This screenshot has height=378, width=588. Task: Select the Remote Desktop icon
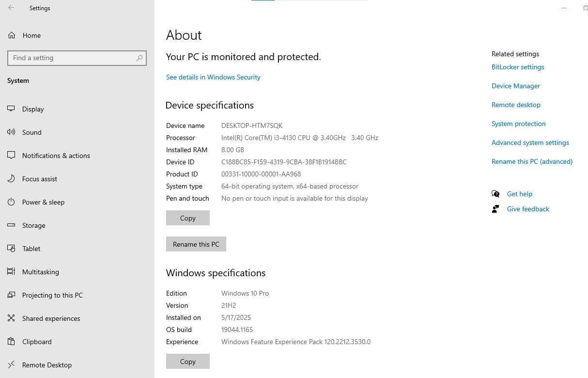(11, 365)
